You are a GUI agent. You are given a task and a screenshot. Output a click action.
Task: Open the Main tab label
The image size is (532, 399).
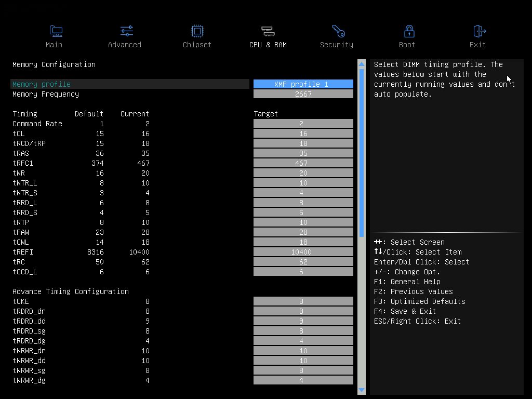pos(54,45)
